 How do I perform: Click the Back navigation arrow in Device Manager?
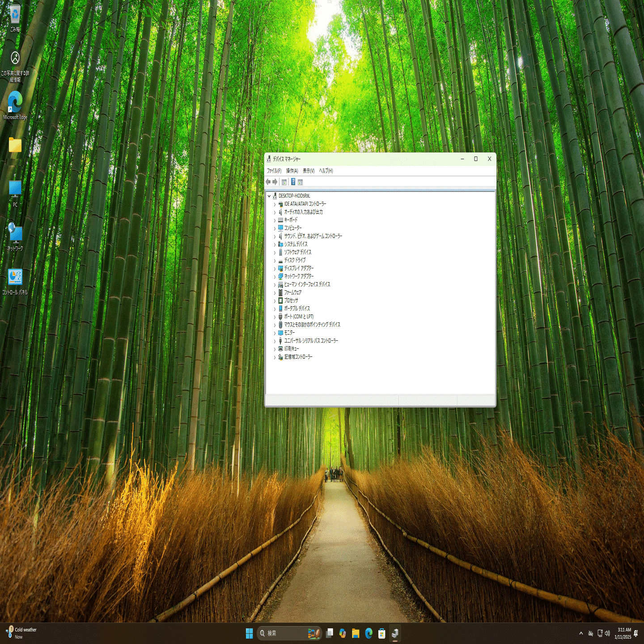[268, 182]
